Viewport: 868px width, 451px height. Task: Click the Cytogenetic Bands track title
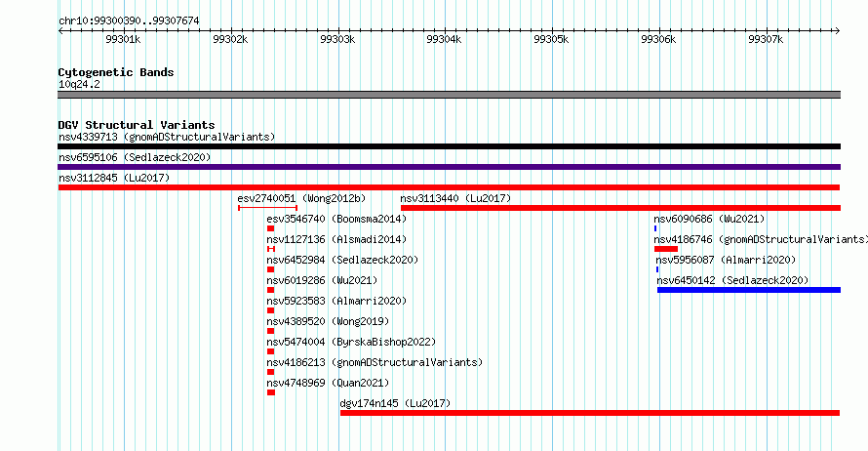pos(116,72)
